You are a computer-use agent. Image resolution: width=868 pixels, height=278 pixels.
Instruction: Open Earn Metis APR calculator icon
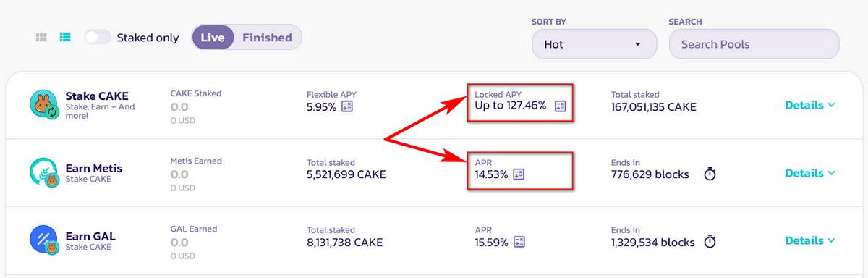(518, 174)
